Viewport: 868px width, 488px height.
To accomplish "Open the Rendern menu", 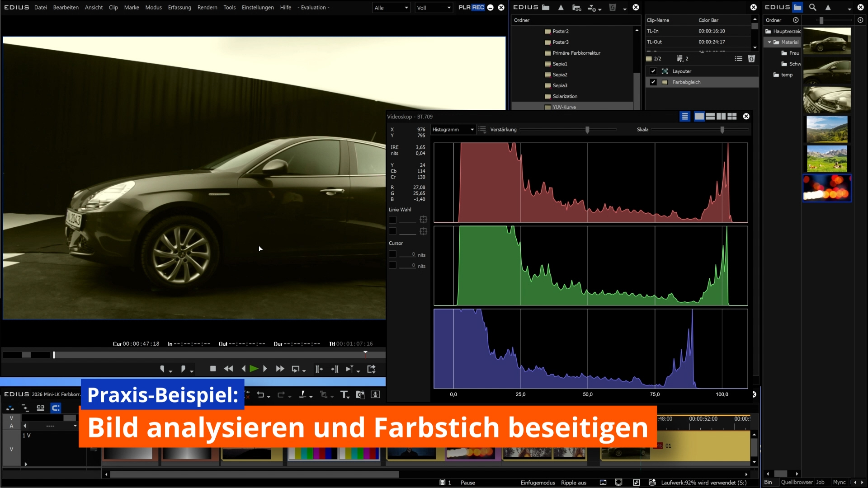I will 207,7.
